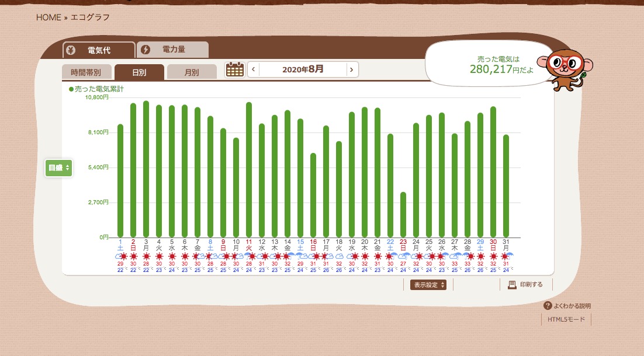The width and height of the screenshot is (644, 356).
Task: Select the 日別 daily tab
Action: coord(139,73)
